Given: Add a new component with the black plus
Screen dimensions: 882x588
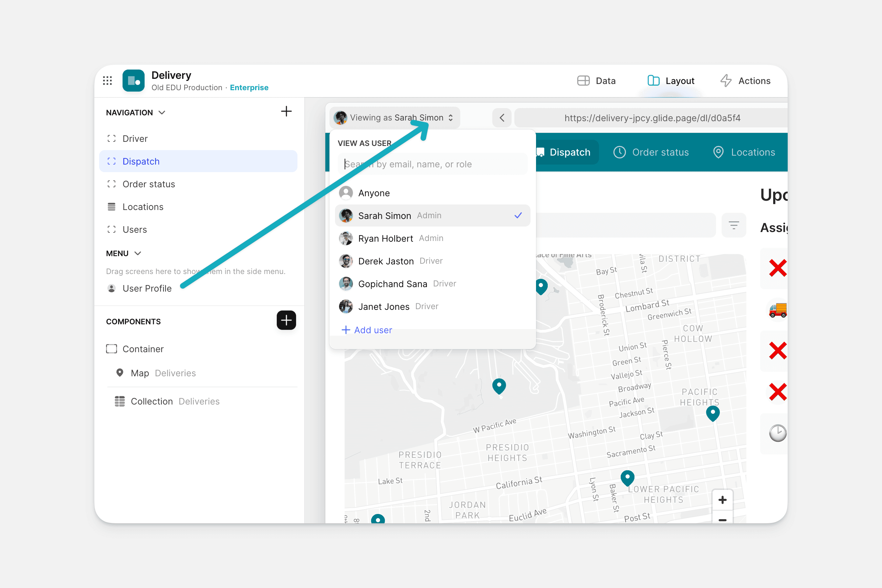Looking at the screenshot, I should tap(286, 320).
